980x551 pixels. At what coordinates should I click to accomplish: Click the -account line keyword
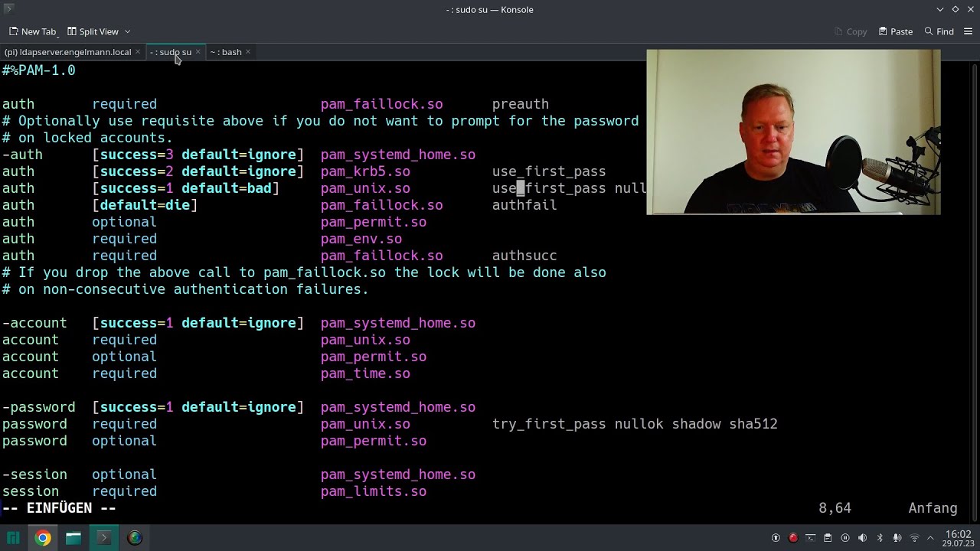click(34, 323)
